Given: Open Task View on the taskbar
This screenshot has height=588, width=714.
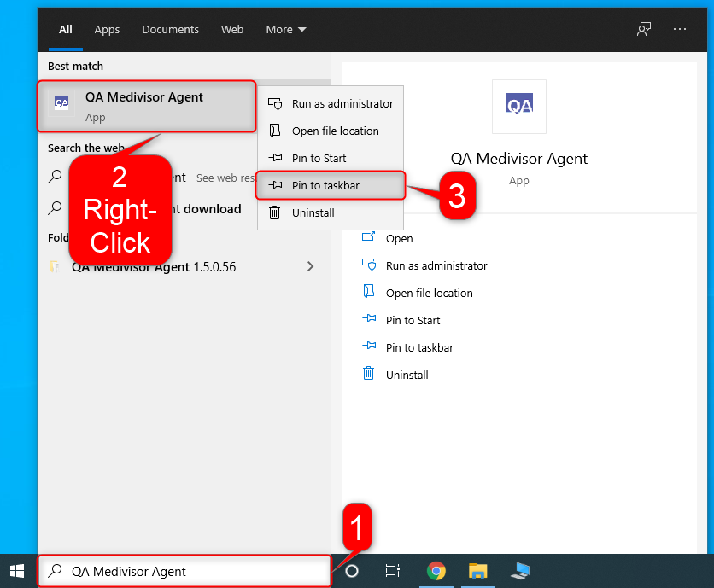Looking at the screenshot, I should [x=393, y=571].
